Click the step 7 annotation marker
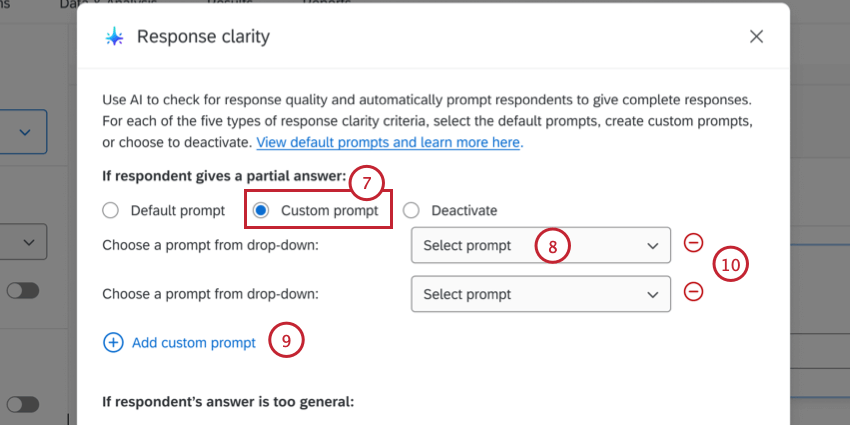Viewport: 850px width, 425px height. tap(367, 183)
